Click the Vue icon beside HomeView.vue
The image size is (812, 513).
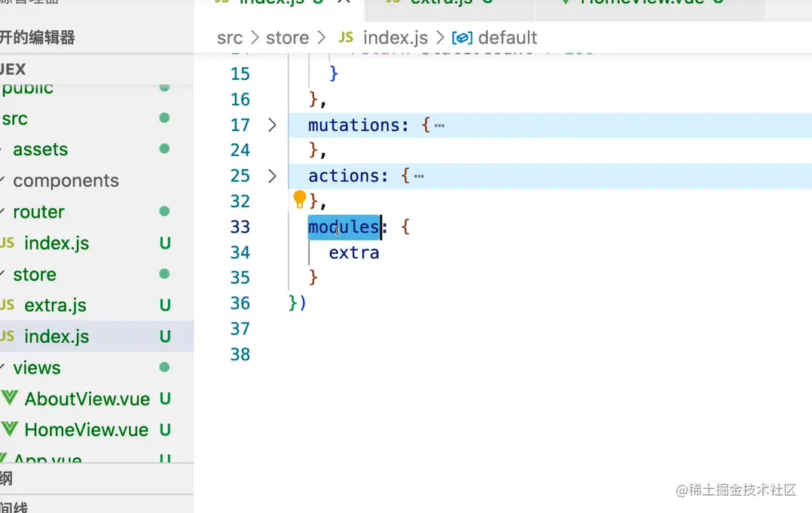[x=9, y=429]
